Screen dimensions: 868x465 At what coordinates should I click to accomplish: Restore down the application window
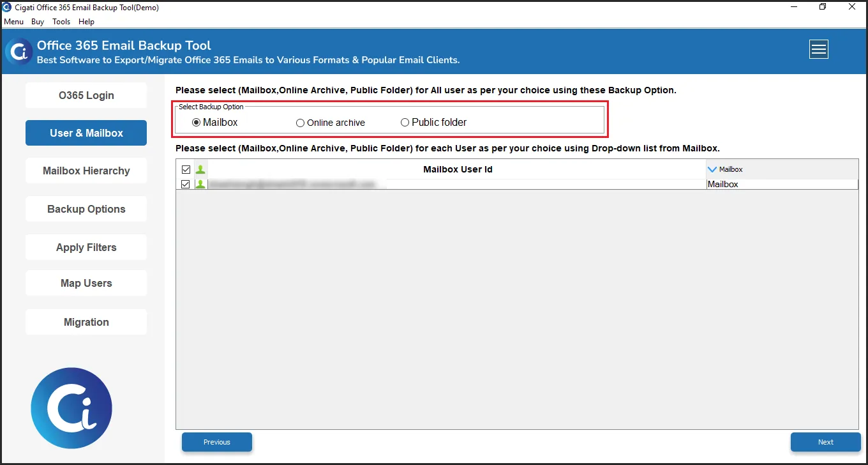point(823,7)
